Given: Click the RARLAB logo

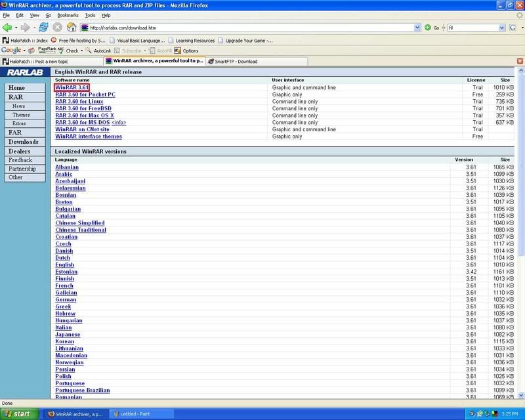Looking at the screenshot, I should 25,72.
